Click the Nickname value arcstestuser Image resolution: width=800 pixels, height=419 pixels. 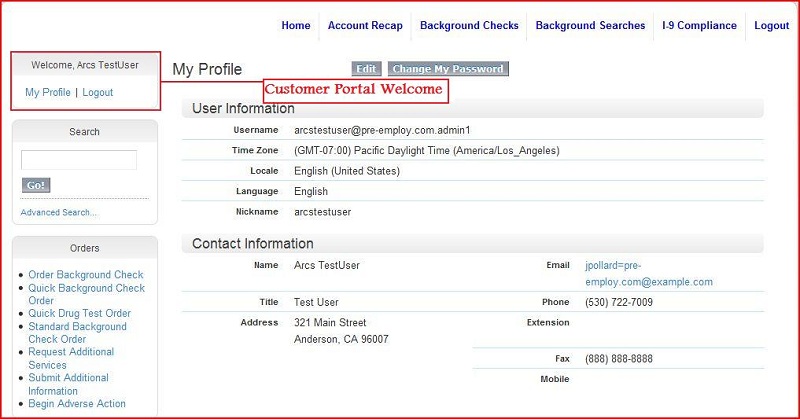pyautogui.click(x=322, y=212)
